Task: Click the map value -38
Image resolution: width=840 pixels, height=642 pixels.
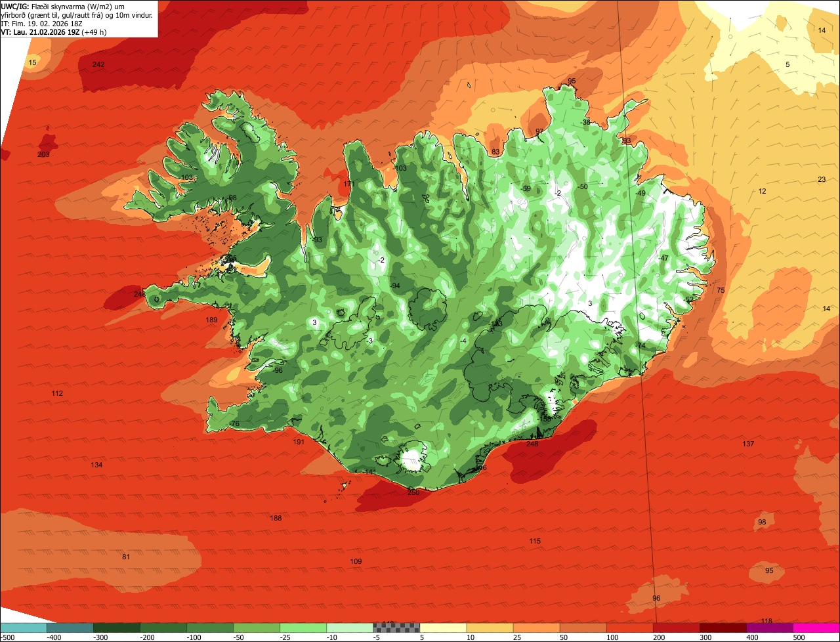Action: click(585, 122)
